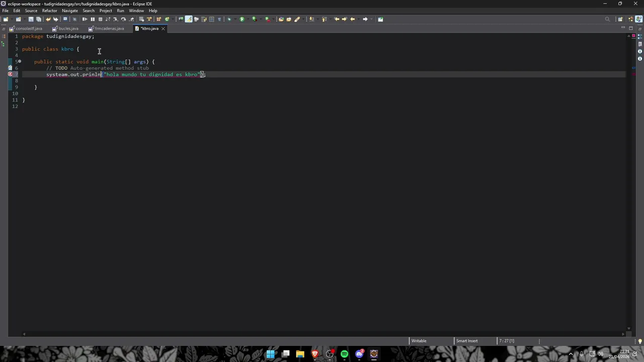This screenshot has height=362, width=644.
Task: Toggle the Mark Occurrences highlighter icon
Action: click(x=189, y=19)
